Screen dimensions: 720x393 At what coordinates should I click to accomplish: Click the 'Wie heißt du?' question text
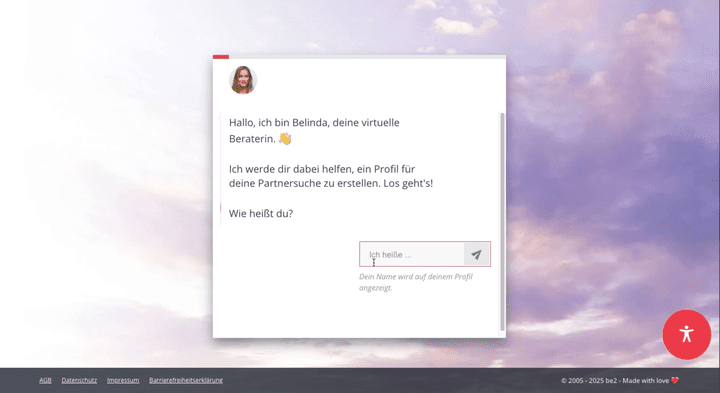pyautogui.click(x=261, y=213)
